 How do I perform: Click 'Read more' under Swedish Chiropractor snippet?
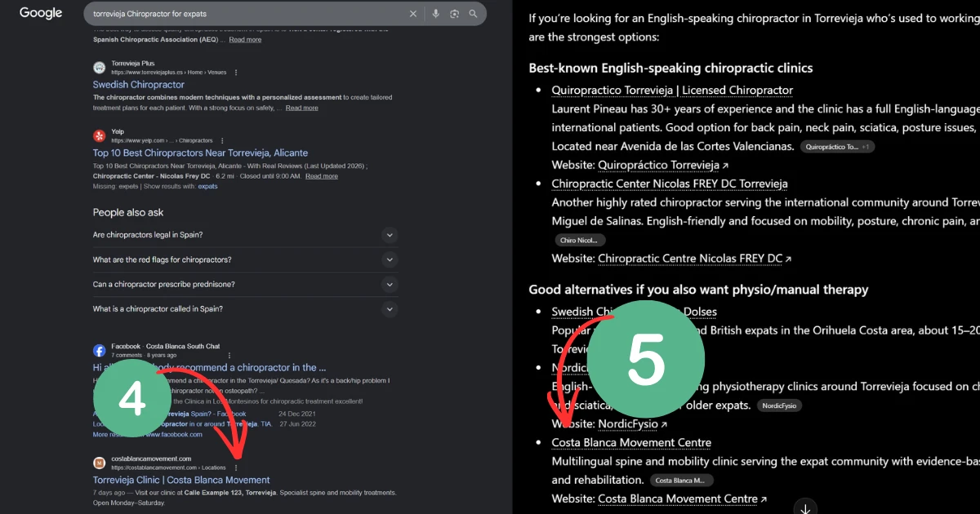[x=301, y=108]
